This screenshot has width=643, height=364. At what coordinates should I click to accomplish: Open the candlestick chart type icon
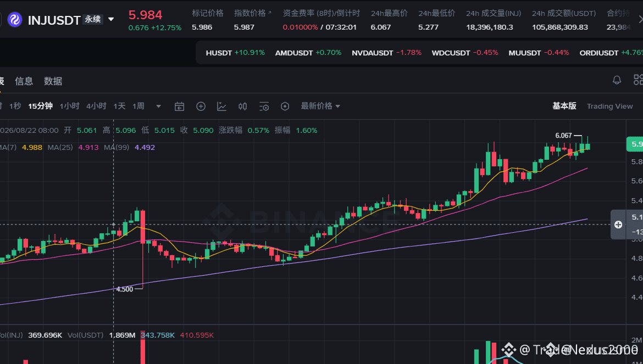click(243, 107)
